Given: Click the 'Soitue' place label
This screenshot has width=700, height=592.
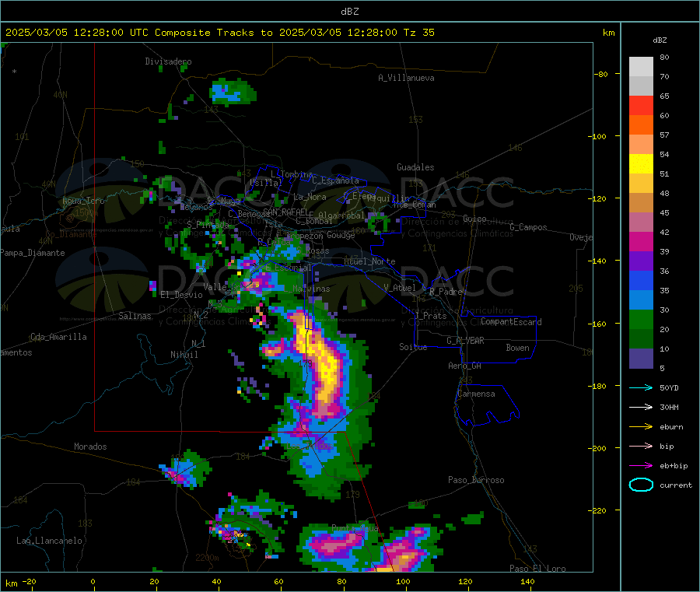Looking at the screenshot, I should point(413,346).
